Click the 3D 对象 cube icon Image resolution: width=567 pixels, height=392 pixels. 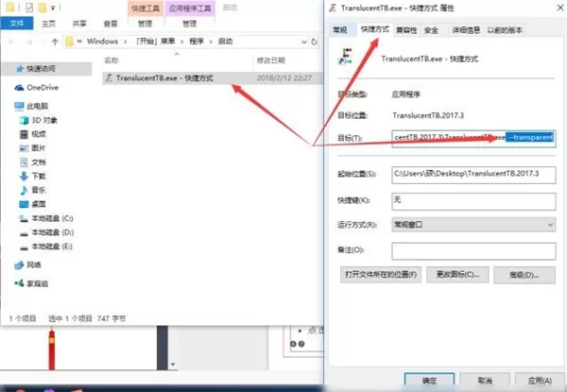[24, 120]
